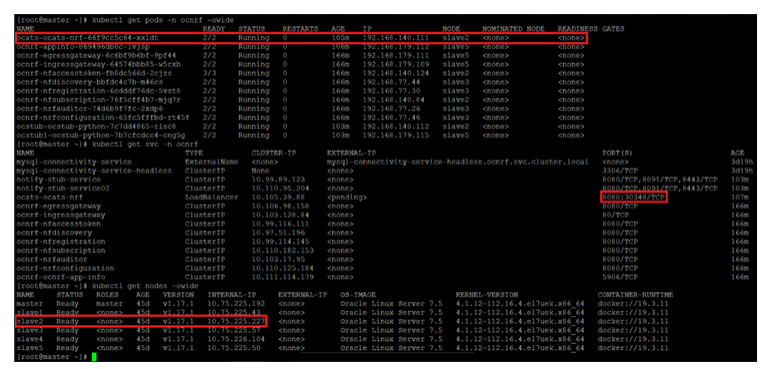763x369 pixels.
Task: Click the <pending> external IP value
Action: pos(347,197)
